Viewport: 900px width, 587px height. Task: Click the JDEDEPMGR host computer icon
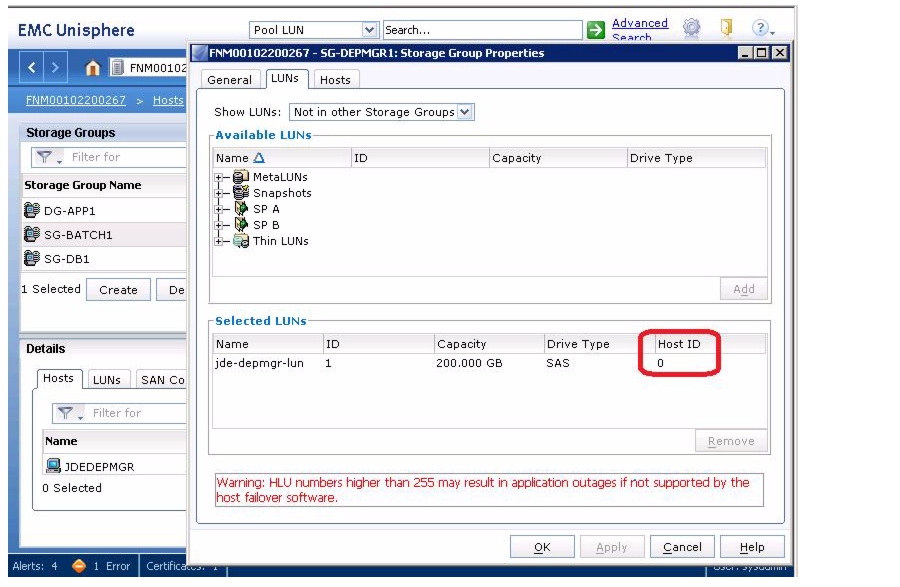click(x=53, y=465)
